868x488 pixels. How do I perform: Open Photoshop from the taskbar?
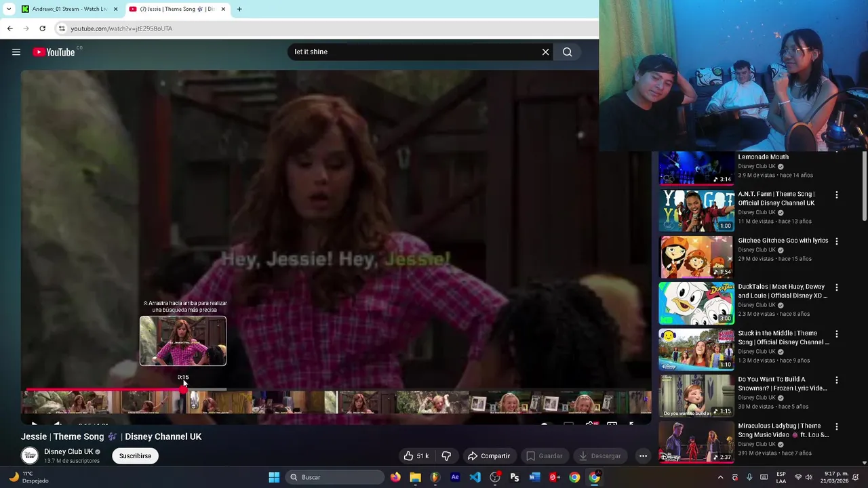515,477
